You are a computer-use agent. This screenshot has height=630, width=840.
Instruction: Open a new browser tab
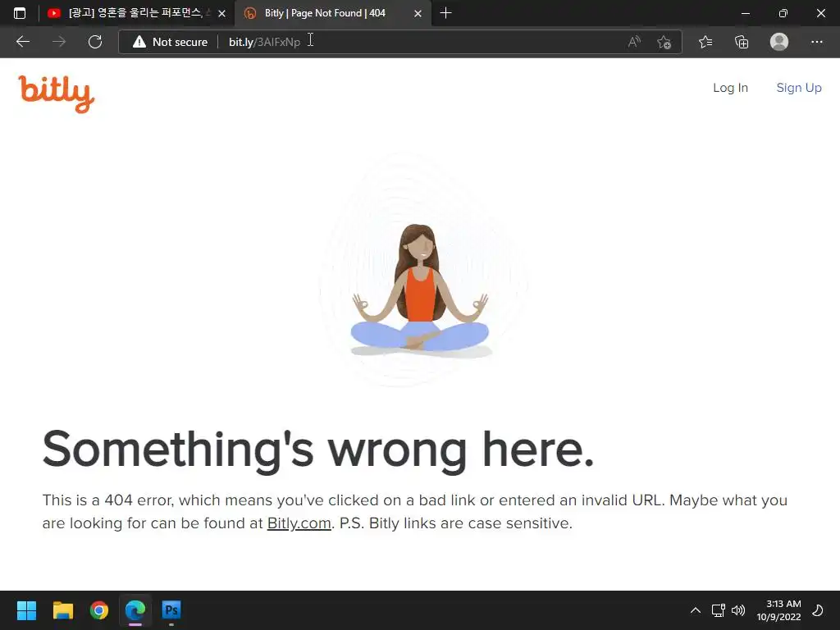tap(445, 13)
